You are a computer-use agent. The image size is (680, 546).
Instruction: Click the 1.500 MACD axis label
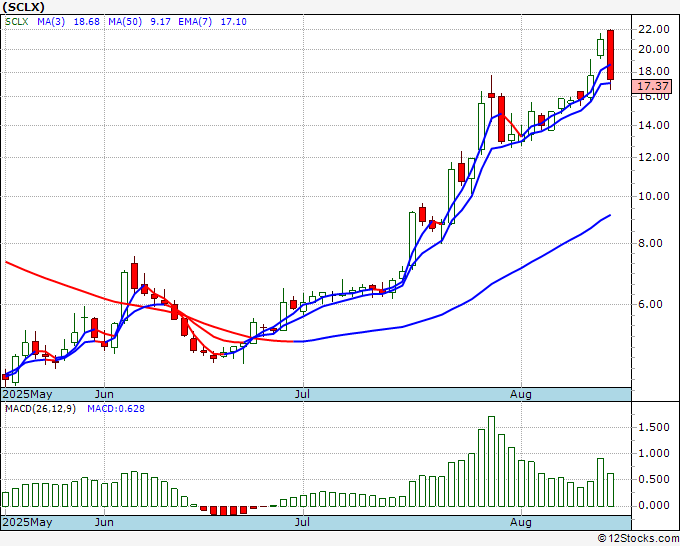pyautogui.click(x=654, y=428)
